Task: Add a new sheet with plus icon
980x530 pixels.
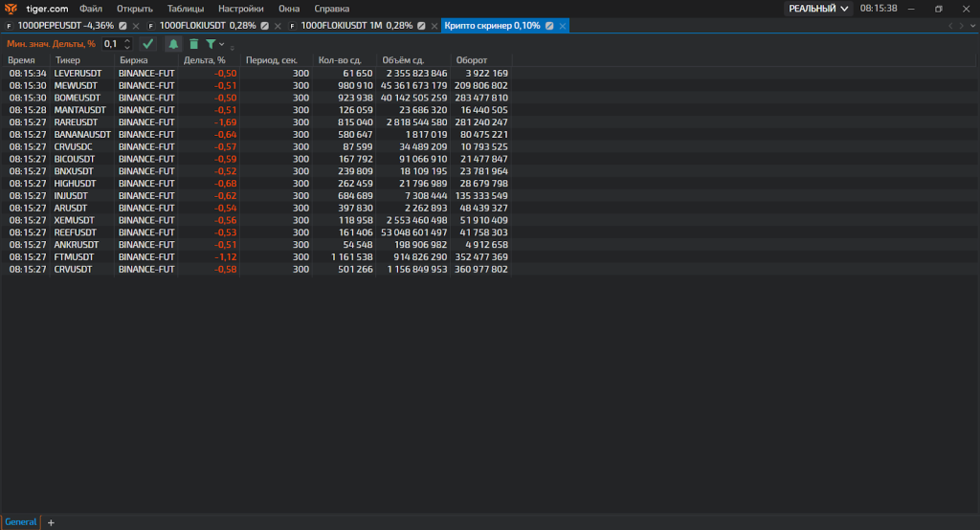Action: pos(52,522)
